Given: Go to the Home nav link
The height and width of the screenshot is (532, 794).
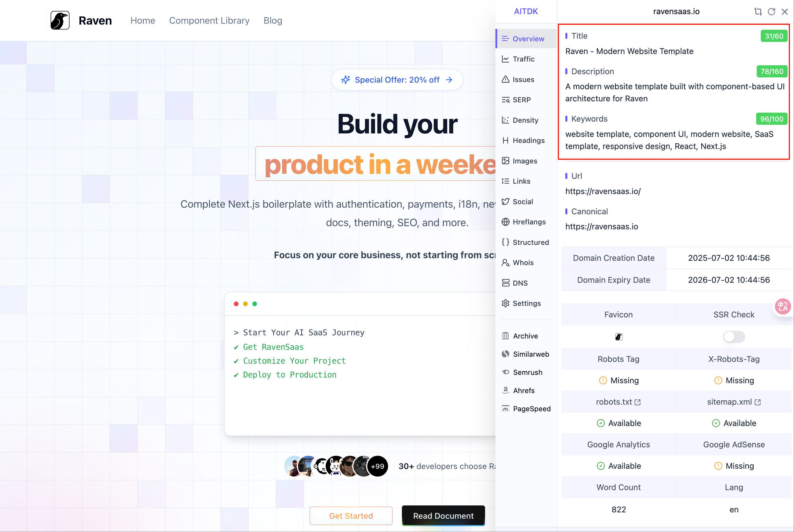Looking at the screenshot, I should pos(143,21).
